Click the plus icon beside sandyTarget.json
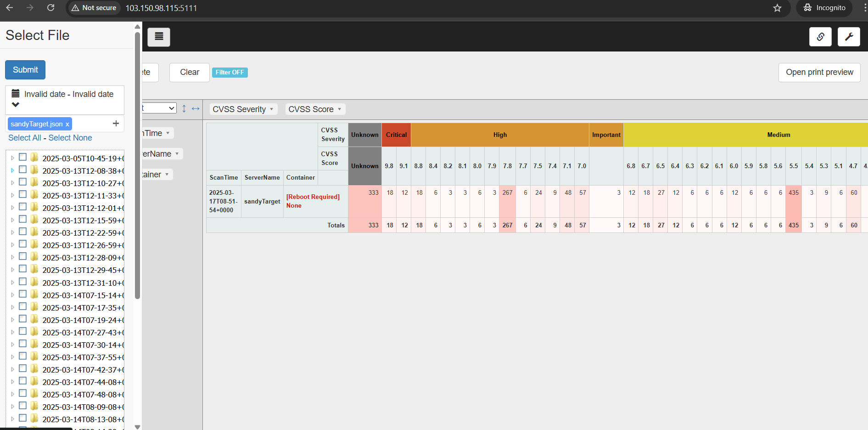868x430 pixels. point(116,124)
